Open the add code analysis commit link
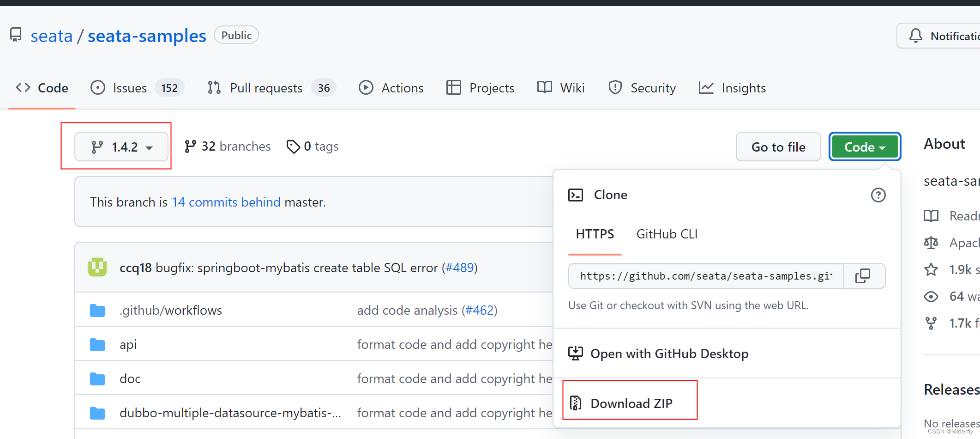The width and height of the screenshot is (980, 439). point(408,310)
